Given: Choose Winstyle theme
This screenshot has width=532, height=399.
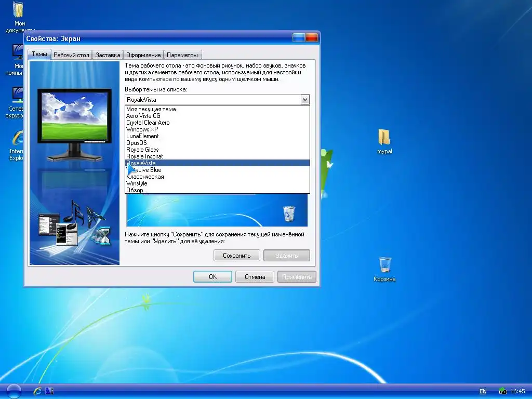Looking at the screenshot, I should (x=218, y=183).
